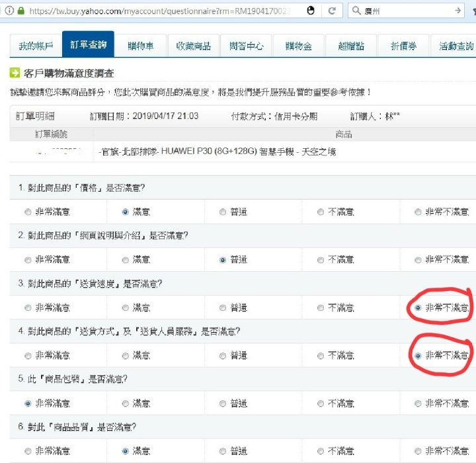Click the search magnifier icon

point(356,11)
